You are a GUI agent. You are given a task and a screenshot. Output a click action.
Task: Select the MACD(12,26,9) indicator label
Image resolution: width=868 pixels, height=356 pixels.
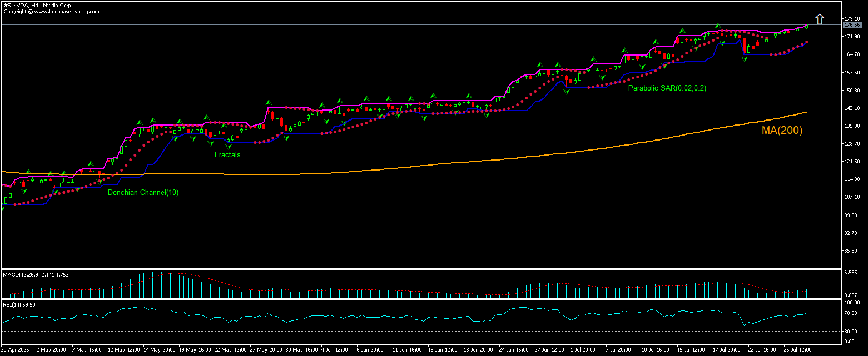pos(28,274)
